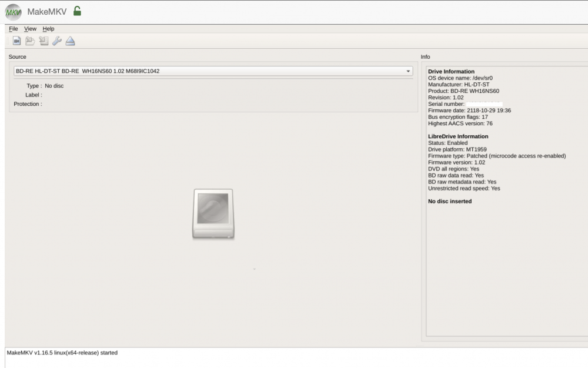Click 'Highest AACS version: 76' line

[x=460, y=123]
